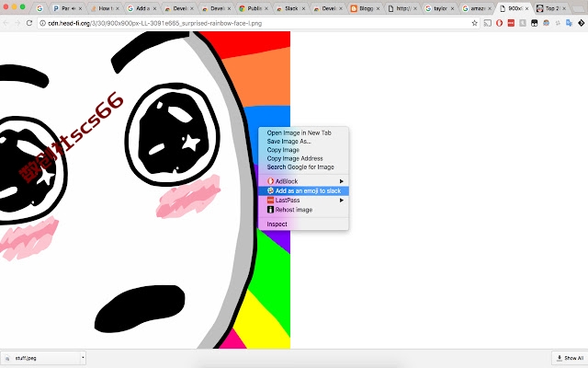Reload the page with the refresh icon
588x368 pixels.
pos(29,23)
